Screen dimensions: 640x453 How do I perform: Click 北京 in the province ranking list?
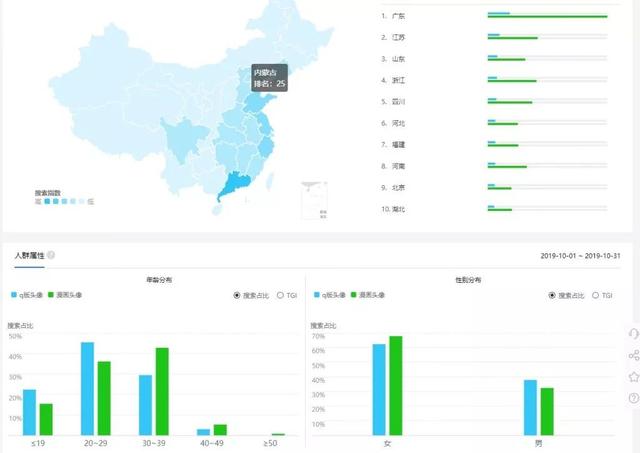coord(398,187)
